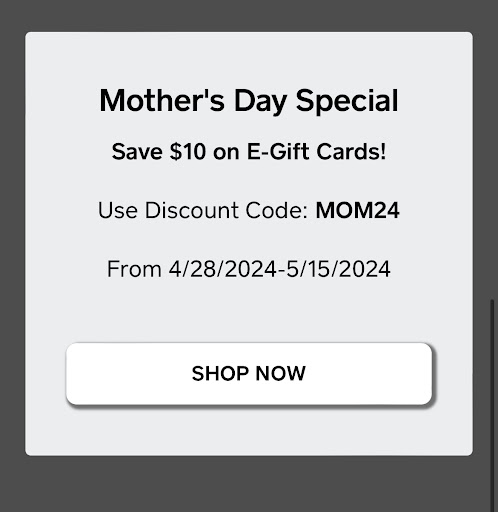The image size is (498, 512).
Task: Click the Save $10 on E-Gift Cards line
Action: pos(249,152)
